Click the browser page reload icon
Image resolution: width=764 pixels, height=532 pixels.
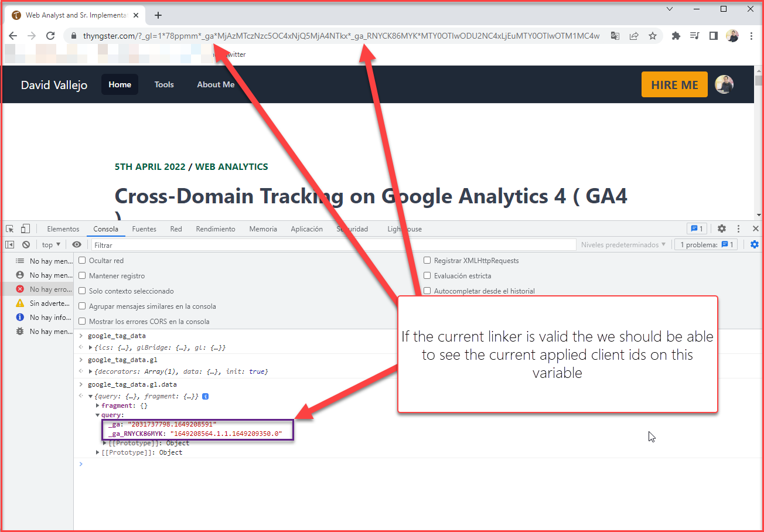coord(50,36)
